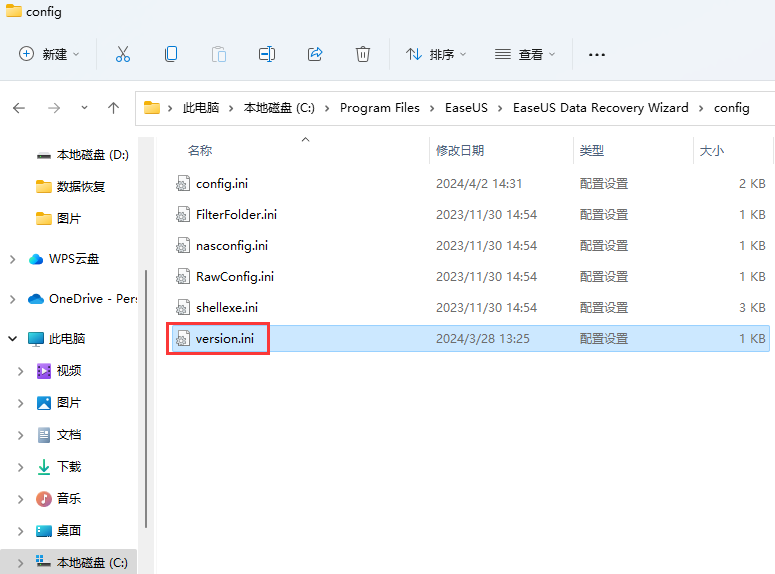Select the config.ini file

point(471,184)
